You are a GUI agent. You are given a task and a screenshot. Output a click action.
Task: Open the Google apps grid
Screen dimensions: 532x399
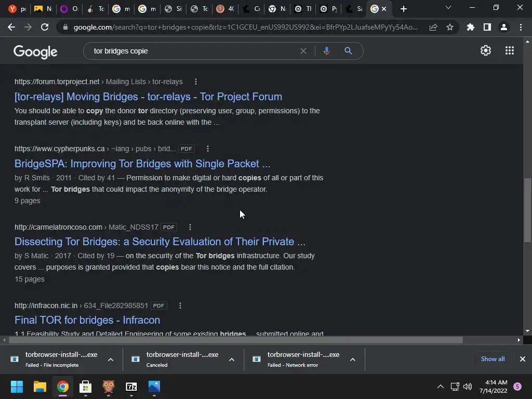pos(509,50)
